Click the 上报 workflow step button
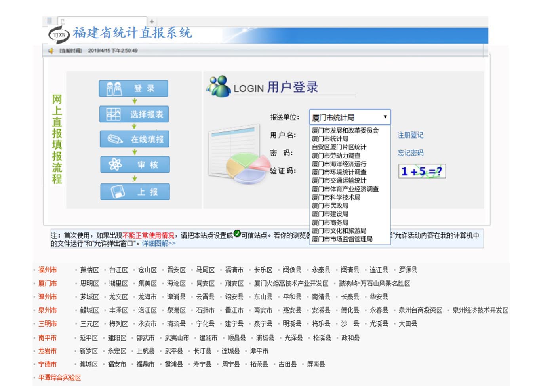The width and height of the screenshot is (535, 392). [x=135, y=192]
